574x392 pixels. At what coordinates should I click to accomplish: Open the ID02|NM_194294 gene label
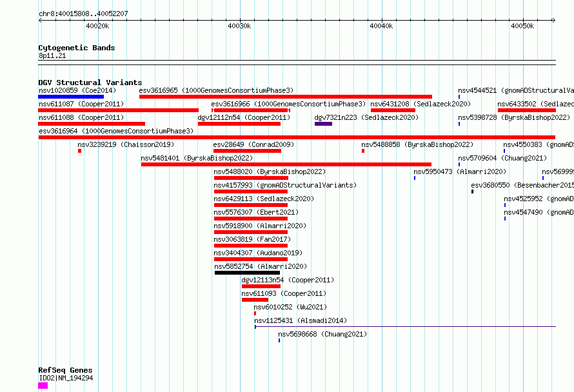[66, 378]
